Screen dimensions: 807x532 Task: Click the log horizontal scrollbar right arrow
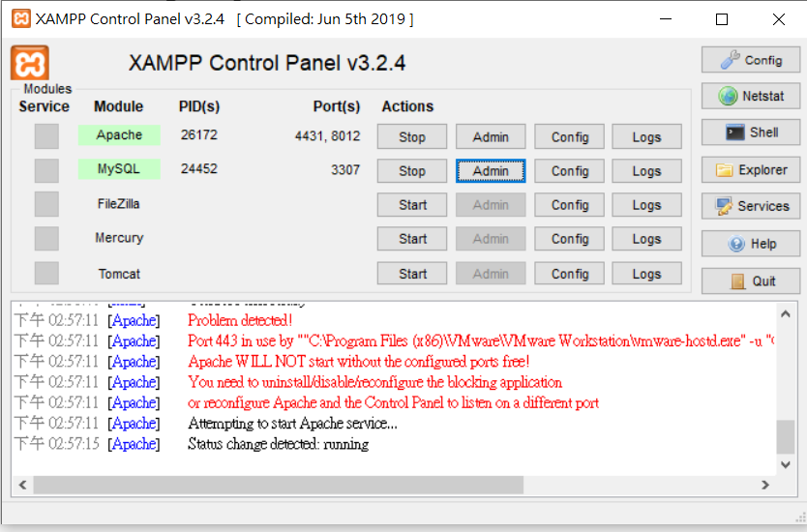point(765,485)
